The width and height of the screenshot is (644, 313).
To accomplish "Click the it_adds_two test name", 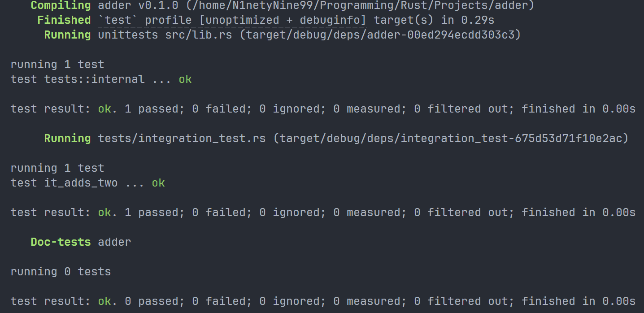I will [x=81, y=183].
